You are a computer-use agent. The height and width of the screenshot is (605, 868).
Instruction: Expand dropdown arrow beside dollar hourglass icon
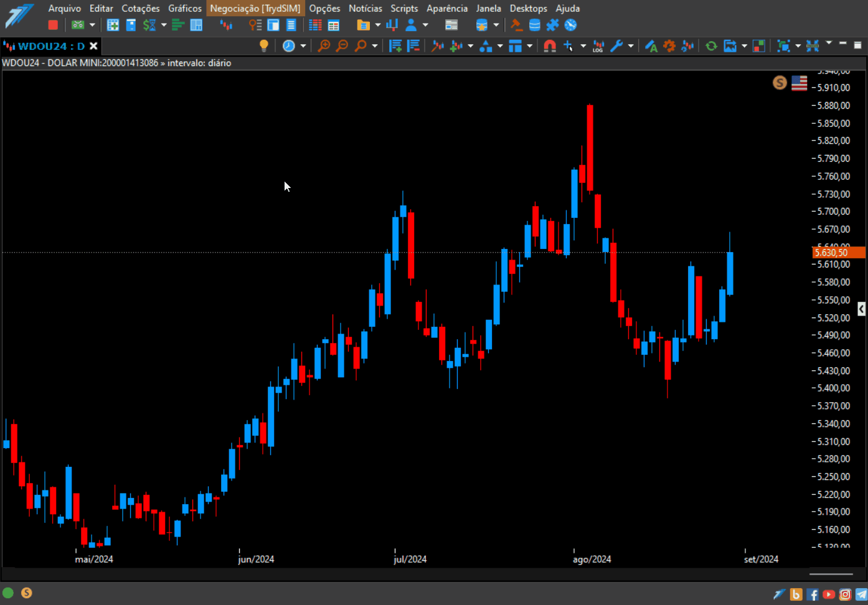point(164,25)
